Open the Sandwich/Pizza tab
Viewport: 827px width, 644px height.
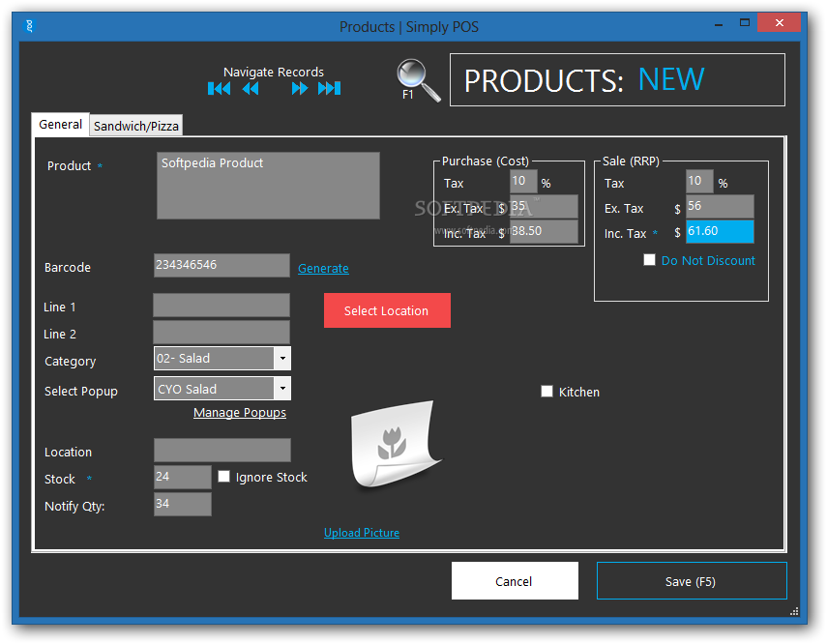click(x=136, y=126)
